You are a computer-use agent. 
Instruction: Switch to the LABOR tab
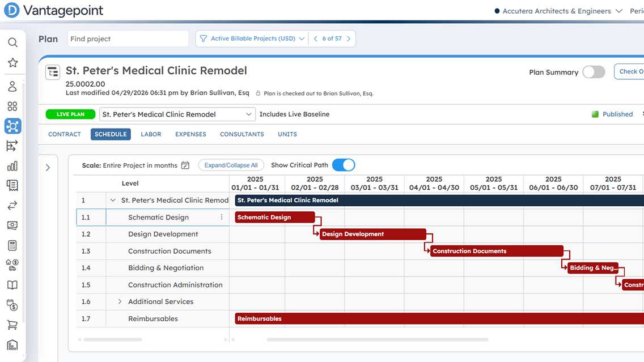151,134
